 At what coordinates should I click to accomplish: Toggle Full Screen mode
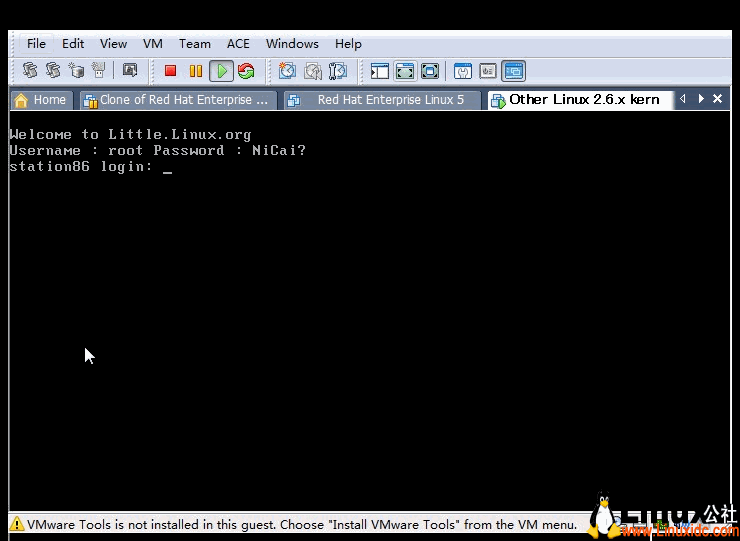405,71
